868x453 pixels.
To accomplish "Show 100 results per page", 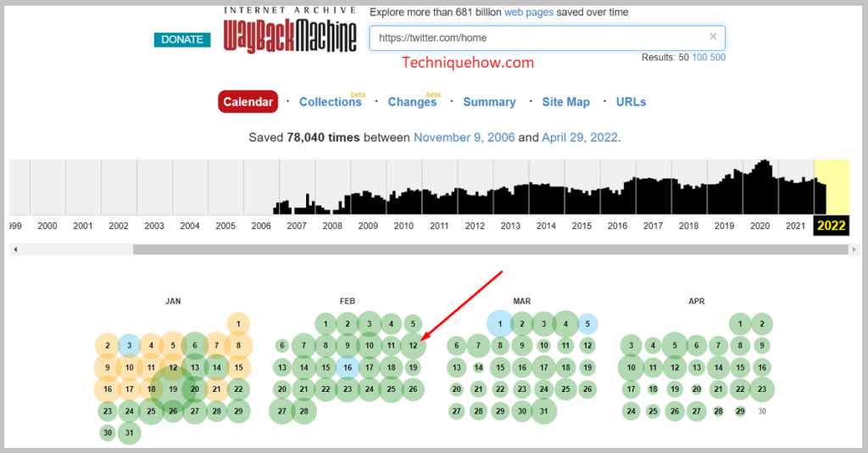I will coord(699,57).
